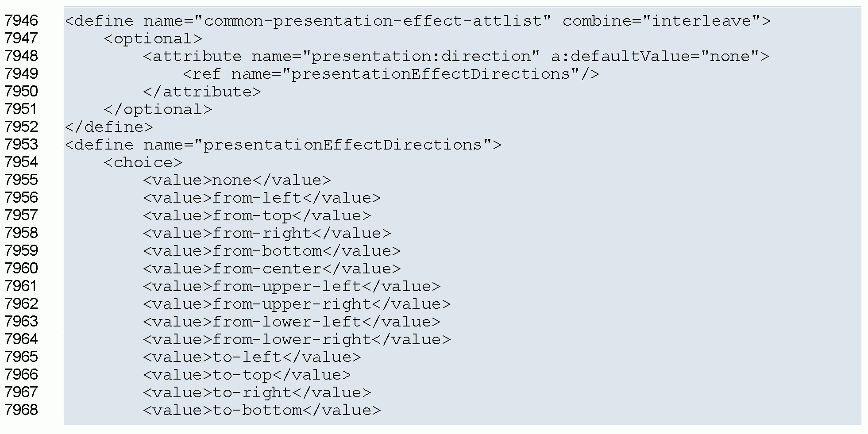Click the closing </optional> tag

[158, 109]
